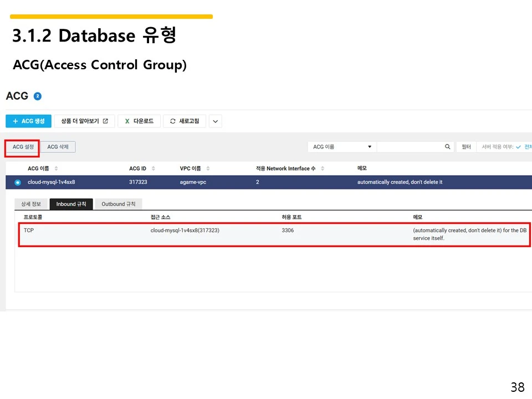Viewport: 532px width, 399px height.
Task: Sort by the ACG 이름 column arrows
Action: tap(57, 168)
